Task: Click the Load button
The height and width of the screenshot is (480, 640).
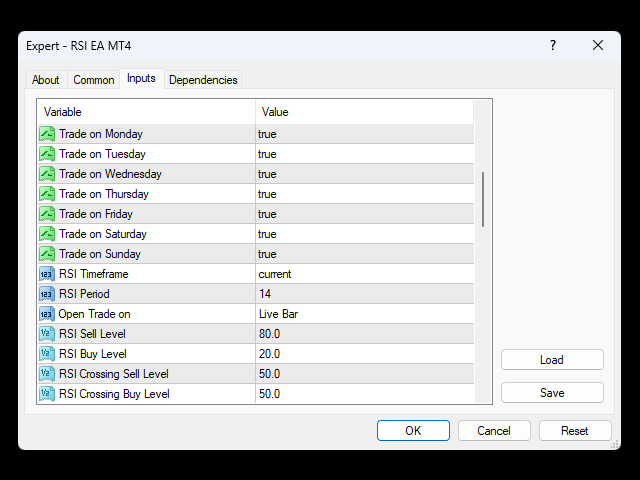Action: pyautogui.click(x=552, y=360)
